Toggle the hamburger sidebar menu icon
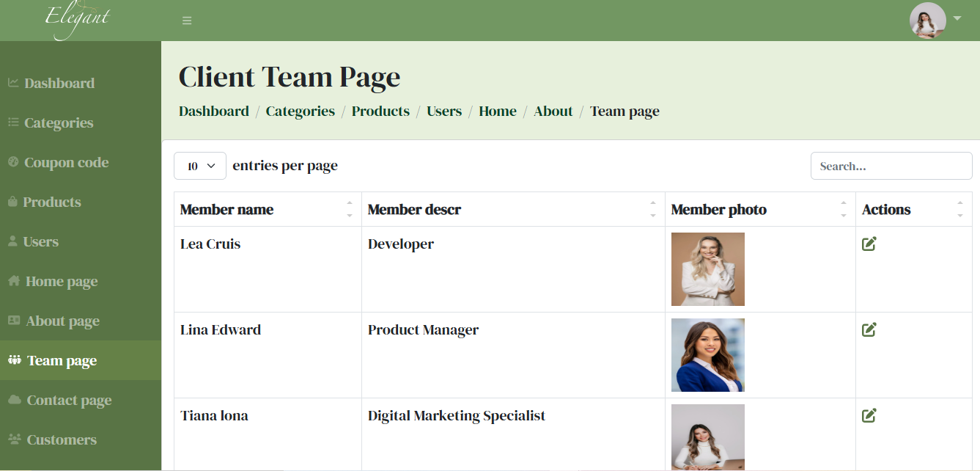980x471 pixels. pos(187,21)
